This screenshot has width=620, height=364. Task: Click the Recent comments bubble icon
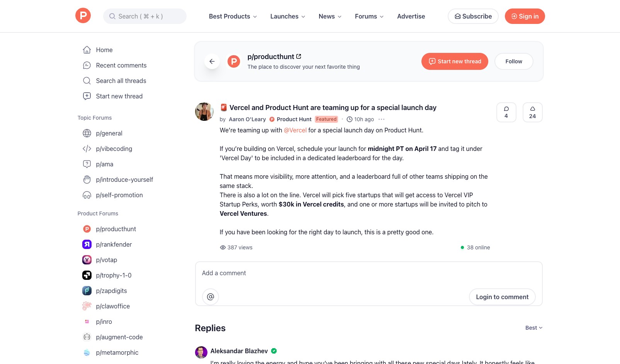[x=87, y=65]
